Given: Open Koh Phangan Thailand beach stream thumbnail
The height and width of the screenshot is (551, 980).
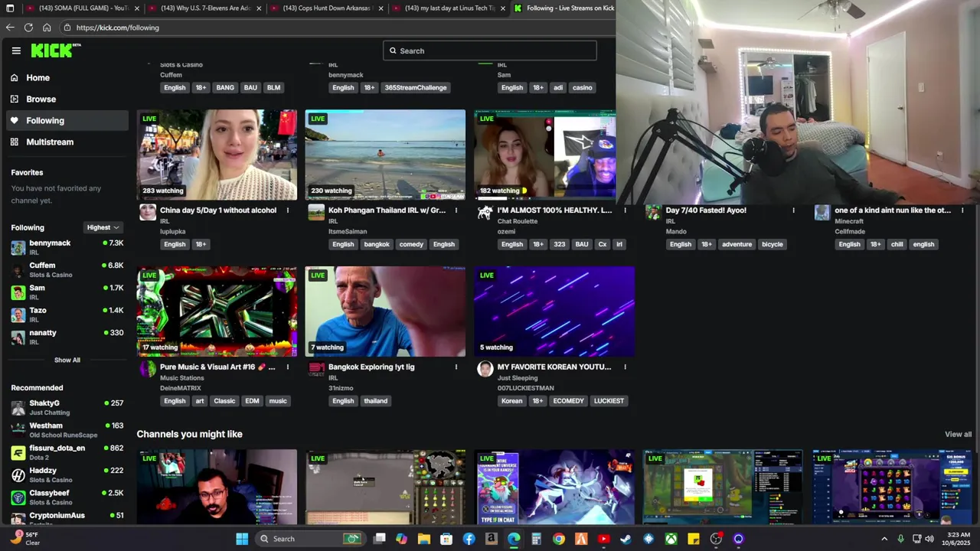Looking at the screenshot, I should point(385,155).
